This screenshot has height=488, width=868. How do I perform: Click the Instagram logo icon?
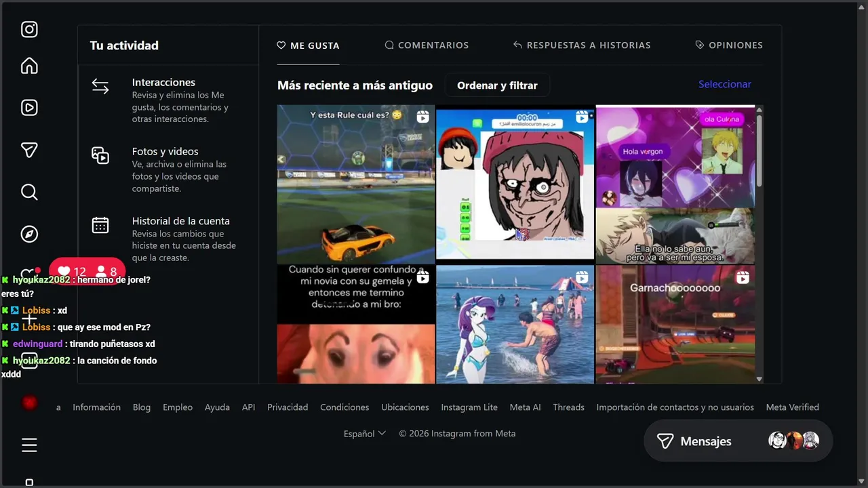coord(29,29)
